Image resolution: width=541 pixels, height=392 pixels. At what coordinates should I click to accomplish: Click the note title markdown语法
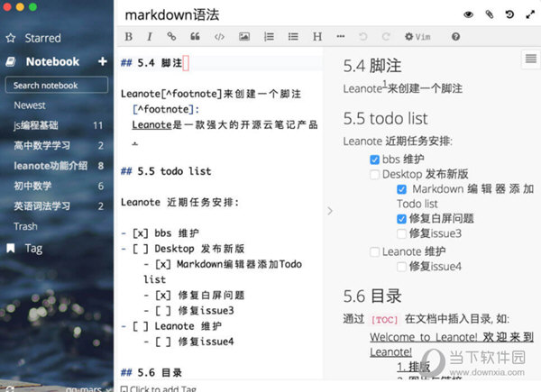(172, 14)
